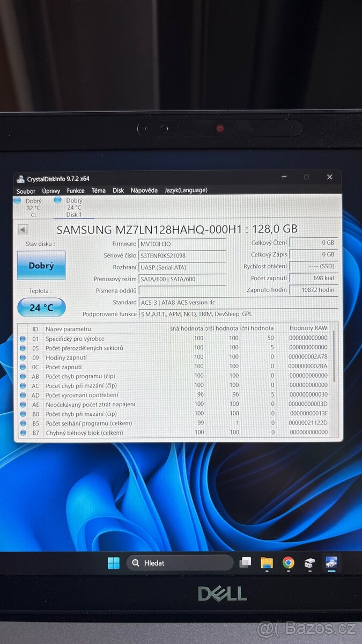Open the Disk menu

118,191
